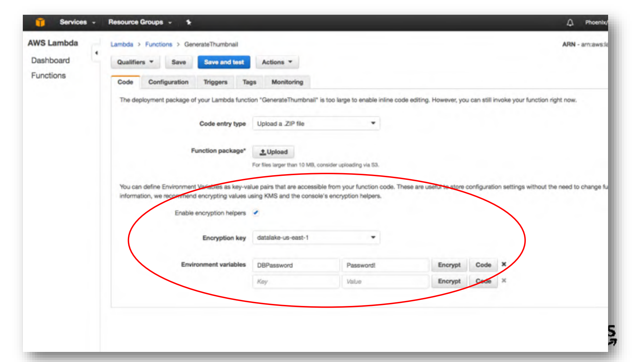Go to Functions breadcrumb link
This screenshot has width=644, height=362.
coord(158,44)
